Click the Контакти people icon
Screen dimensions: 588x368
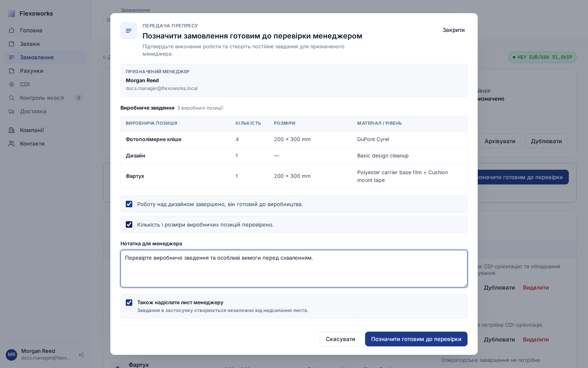click(x=11, y=144)
